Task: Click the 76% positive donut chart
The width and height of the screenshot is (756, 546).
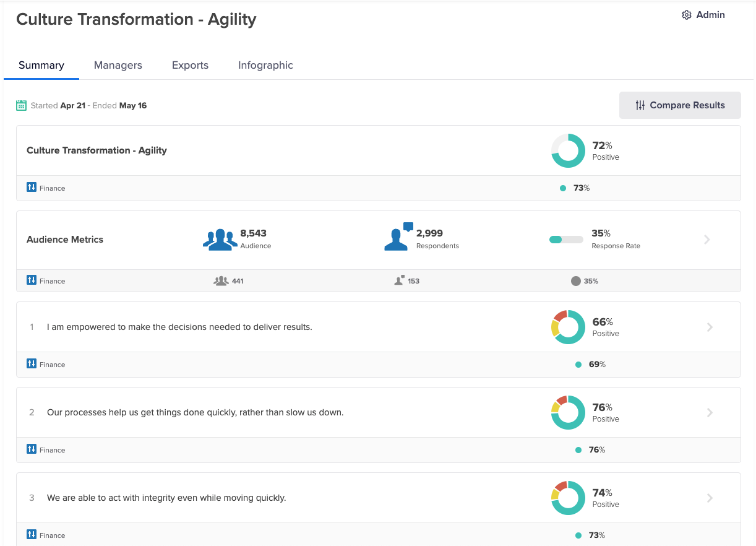Action: click(568, 412)
